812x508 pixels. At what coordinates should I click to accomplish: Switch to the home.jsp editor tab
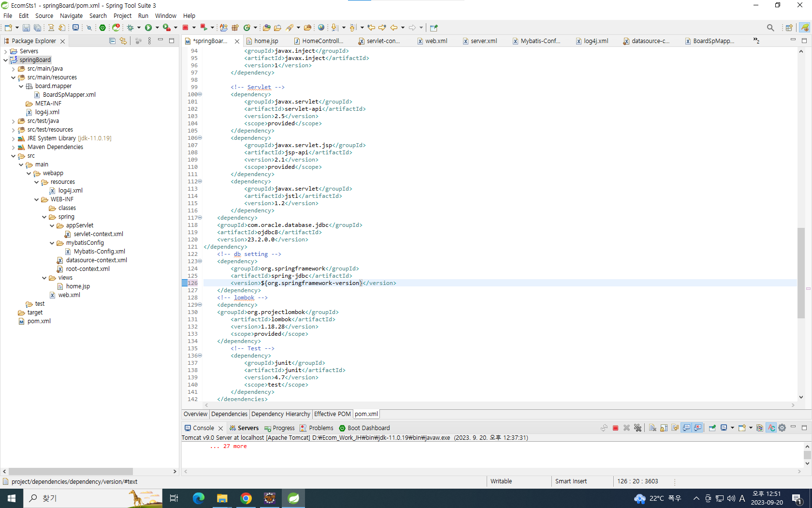266,41
